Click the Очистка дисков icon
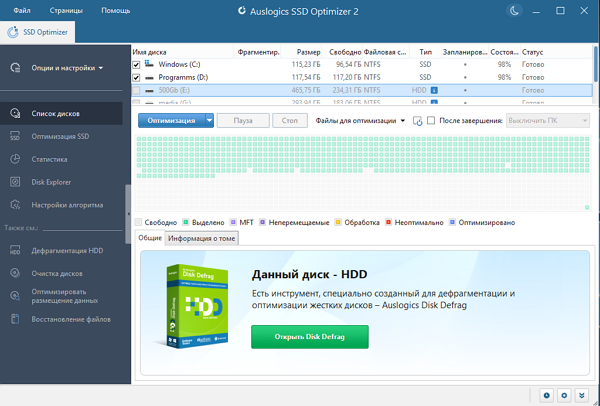Viewport: 600px width, 406px height. tap(15, 273)
